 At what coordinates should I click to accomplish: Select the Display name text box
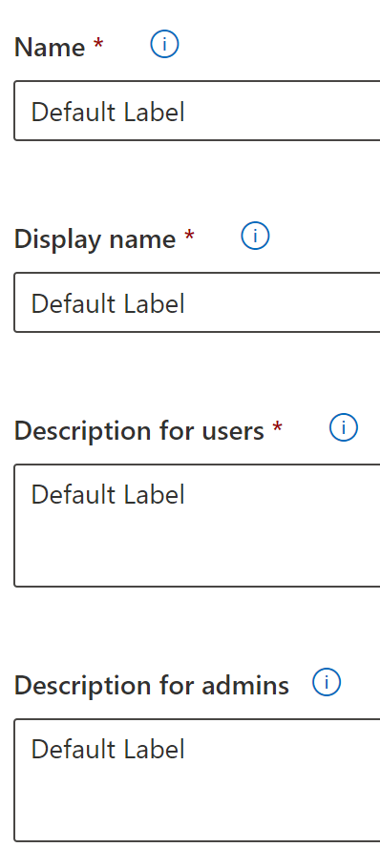(198, 302)
